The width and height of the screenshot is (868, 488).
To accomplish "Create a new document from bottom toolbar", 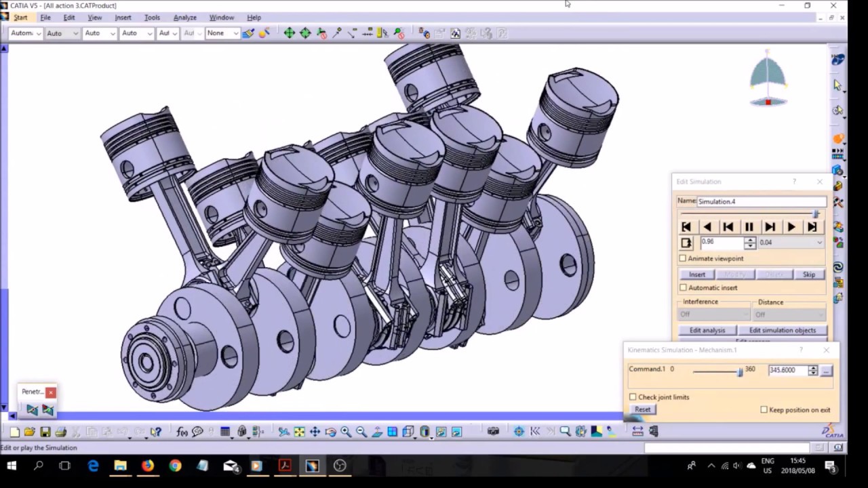I will (14, 432).
